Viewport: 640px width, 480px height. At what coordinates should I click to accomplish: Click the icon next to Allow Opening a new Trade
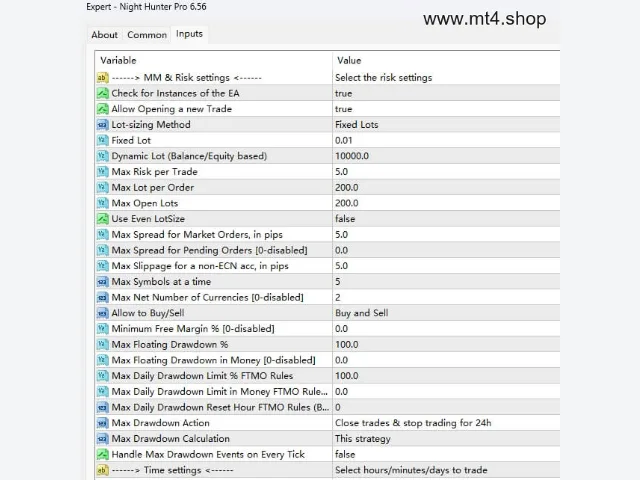click(x=102, y=109)
